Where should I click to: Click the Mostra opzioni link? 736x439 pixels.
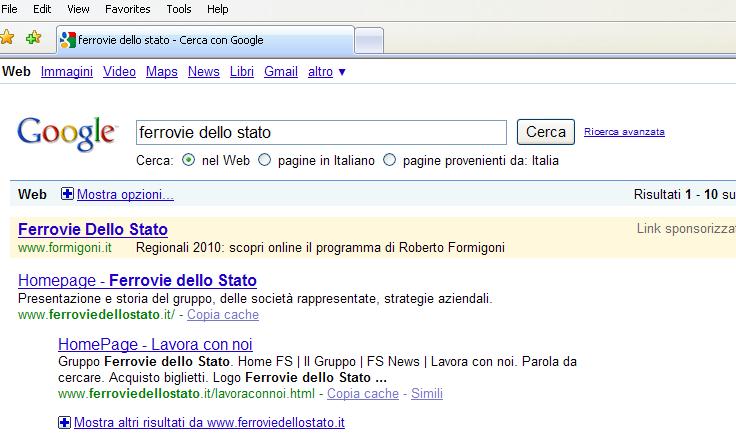pyautogui.click(x=125, y=194)
